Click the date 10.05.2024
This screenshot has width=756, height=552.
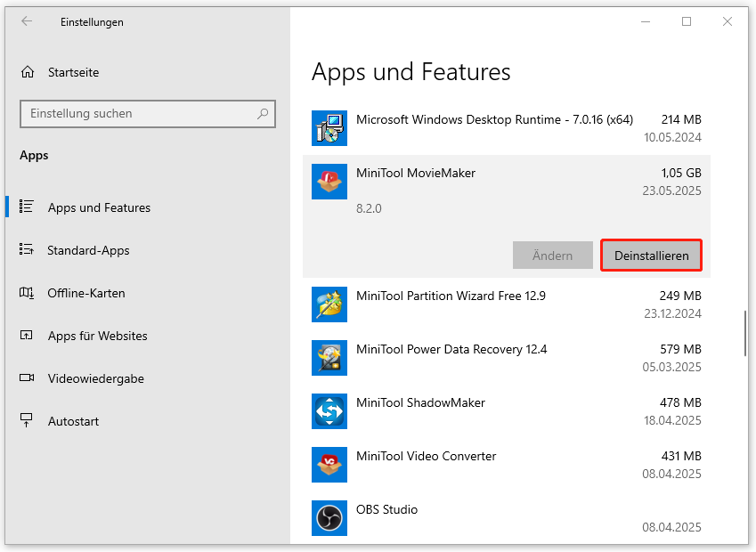click(x=672, y=137)
